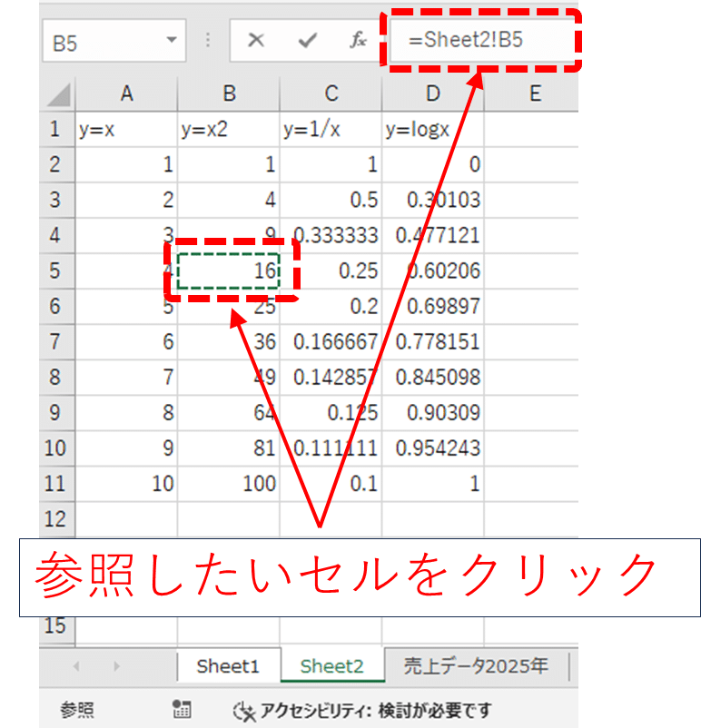Click the Select All corner triangle
Screen dimensions: 701x728
(58, 93)
